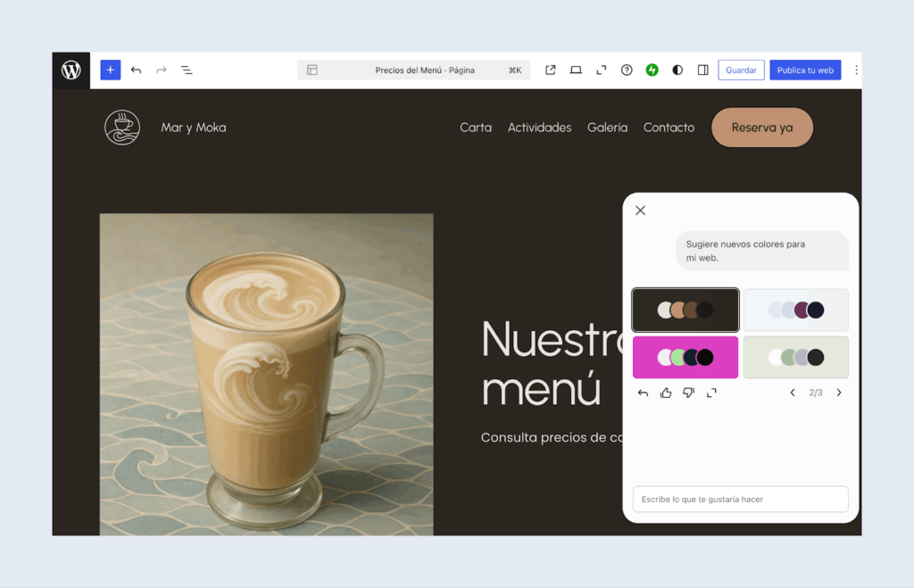The width and height of the screenshot is (914, 588).
Task: Open the help question mark icon
Action: (x=627, y=70)
